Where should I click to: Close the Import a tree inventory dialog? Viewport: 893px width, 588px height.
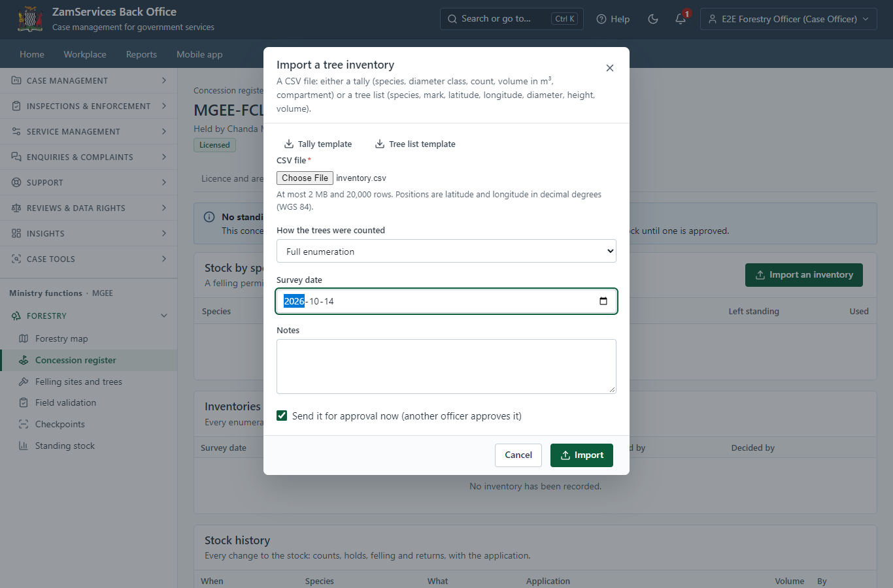tap(610, 68)
